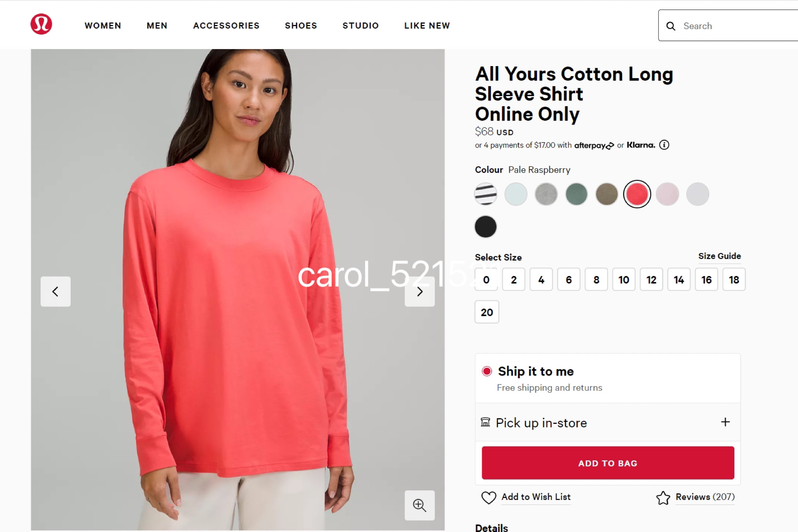Viewport: 798px width, 532px height.
Task: Choose size 8
Action: pos(596,280)
